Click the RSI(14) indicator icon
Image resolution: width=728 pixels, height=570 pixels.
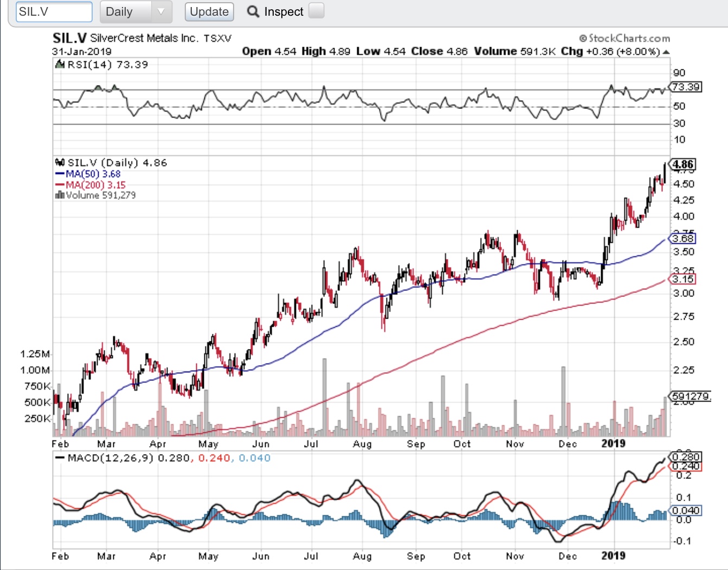(x=60, y=64)
